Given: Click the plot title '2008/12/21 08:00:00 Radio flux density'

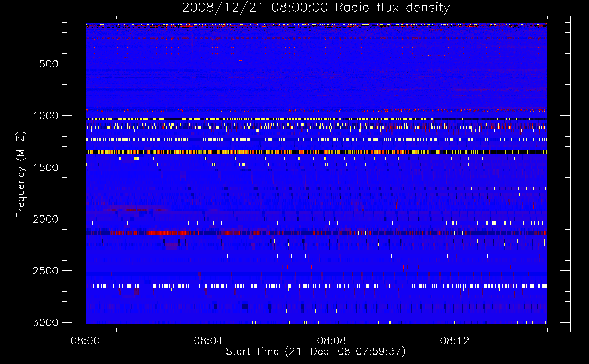Looking at the screenshot, I should coord(316,8).
